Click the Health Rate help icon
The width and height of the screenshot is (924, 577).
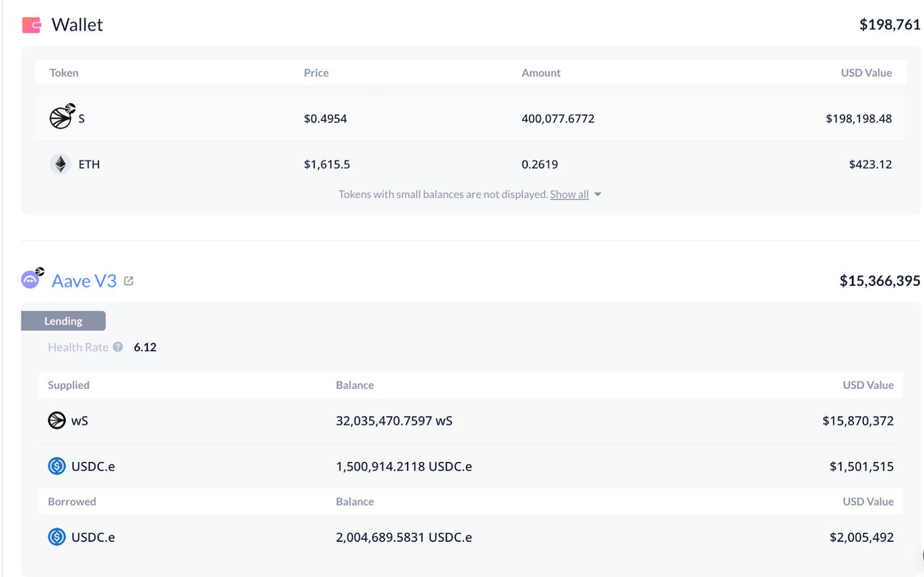(x=118, y=347)
